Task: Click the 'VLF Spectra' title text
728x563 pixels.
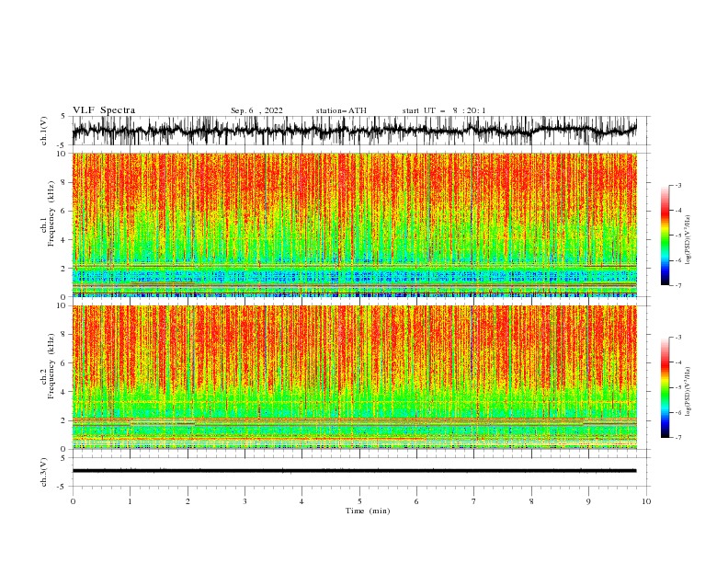Action: [x=104, y=110]
